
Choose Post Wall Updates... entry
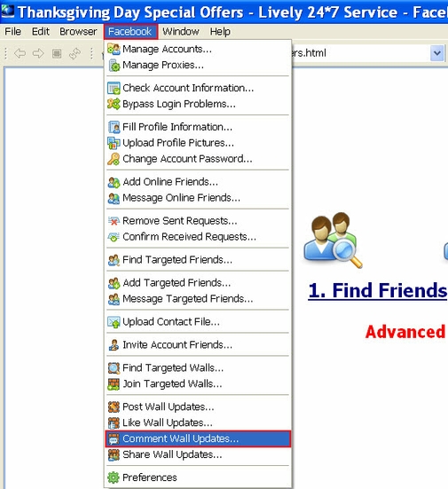198,407
